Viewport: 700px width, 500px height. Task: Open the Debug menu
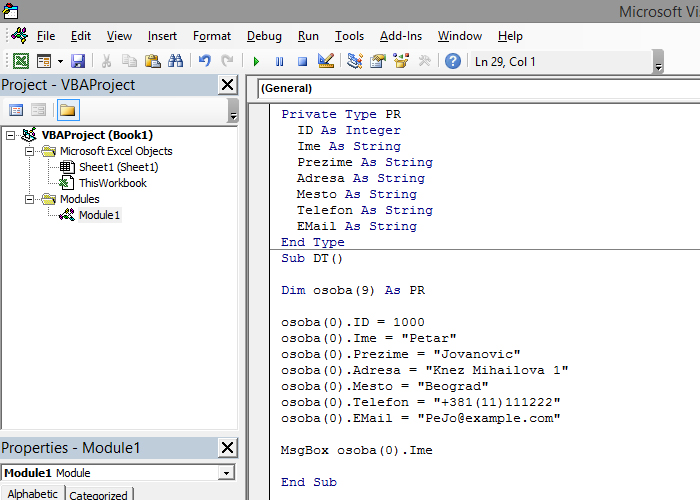pyautogui.click(x=263, y=36)
